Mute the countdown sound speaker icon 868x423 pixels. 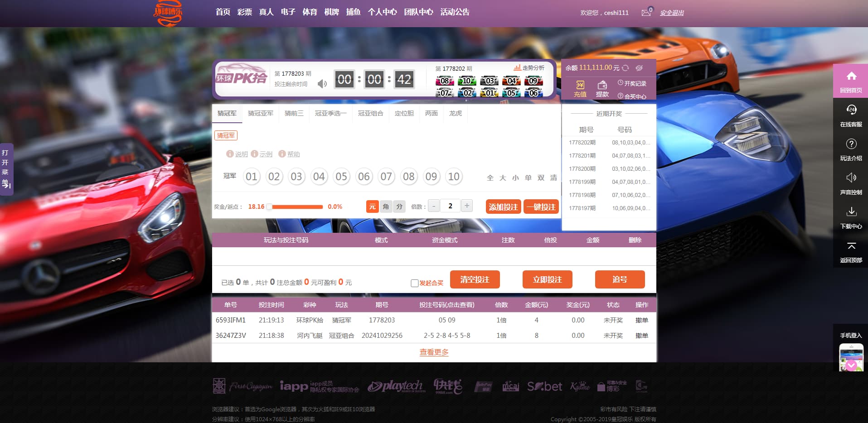(x=322, y=84)
